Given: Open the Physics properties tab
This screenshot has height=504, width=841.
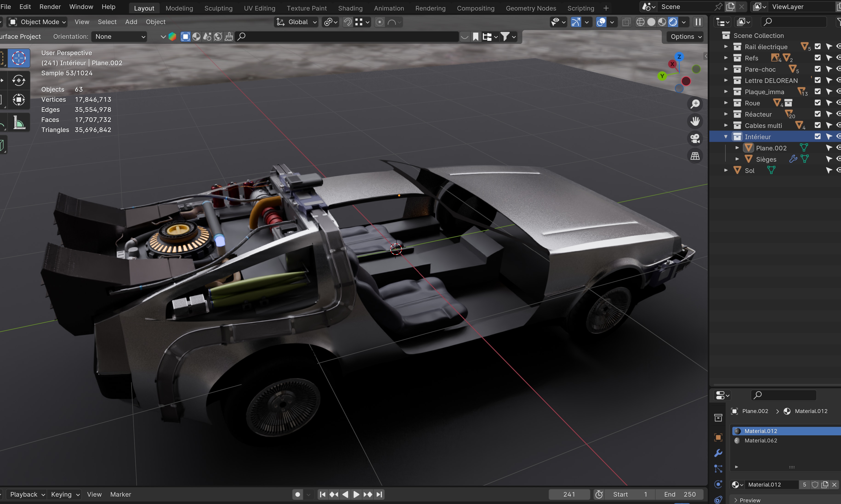Looking at the screenshot, I should click(x=718, y=484).
